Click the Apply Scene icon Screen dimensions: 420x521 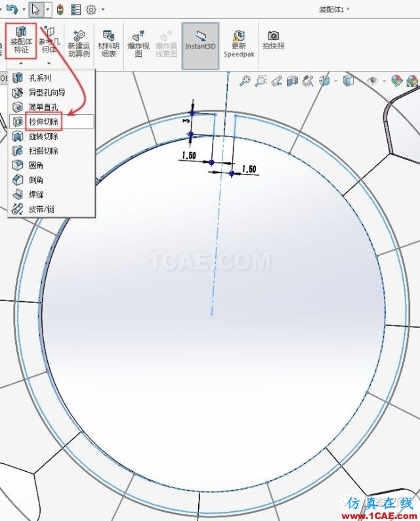[x=412, y=81]
